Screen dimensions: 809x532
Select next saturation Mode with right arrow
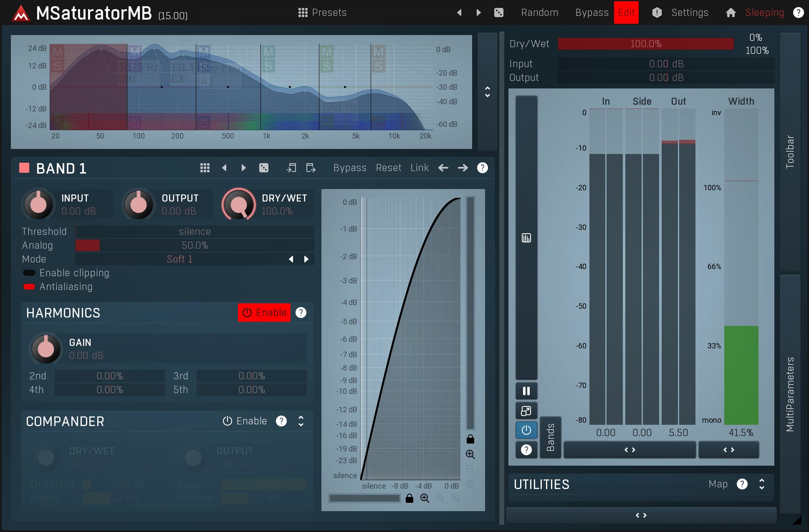tap(306, 259)
